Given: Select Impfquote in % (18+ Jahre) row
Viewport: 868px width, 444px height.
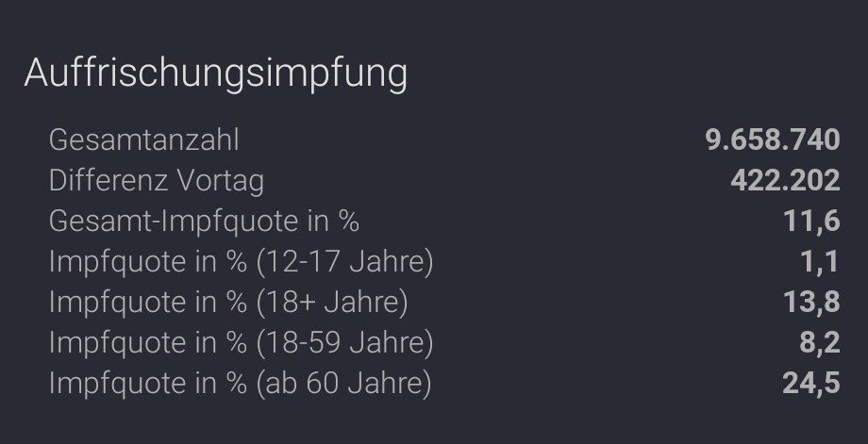Looking at the screenshot, I should pos(444,303).
